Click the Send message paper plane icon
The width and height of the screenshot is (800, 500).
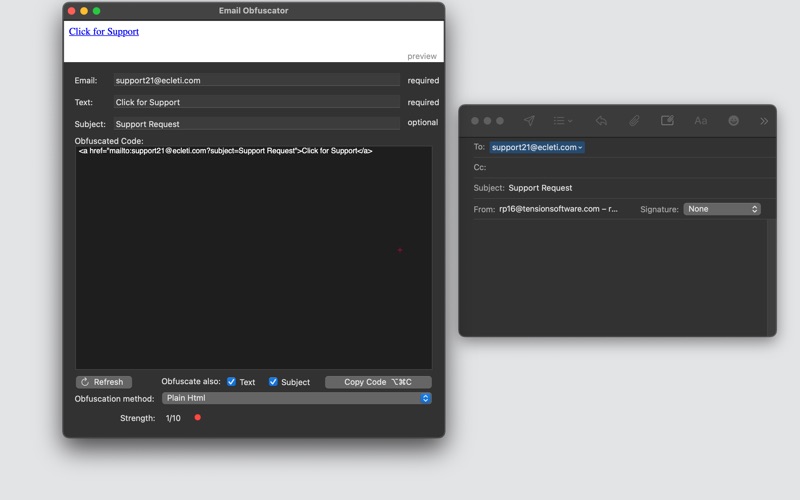529,121
